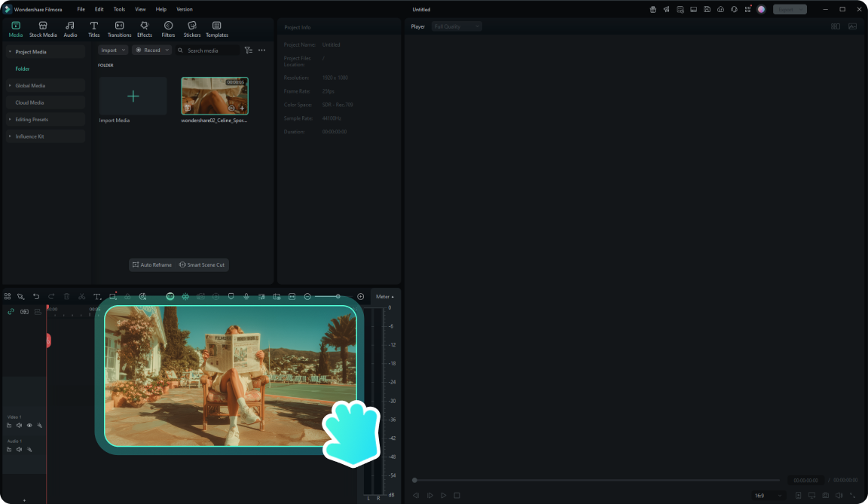Open the Tools menu
Viewport: 868px width, 504px height.
pyautogui.click(x=119, y=9)
